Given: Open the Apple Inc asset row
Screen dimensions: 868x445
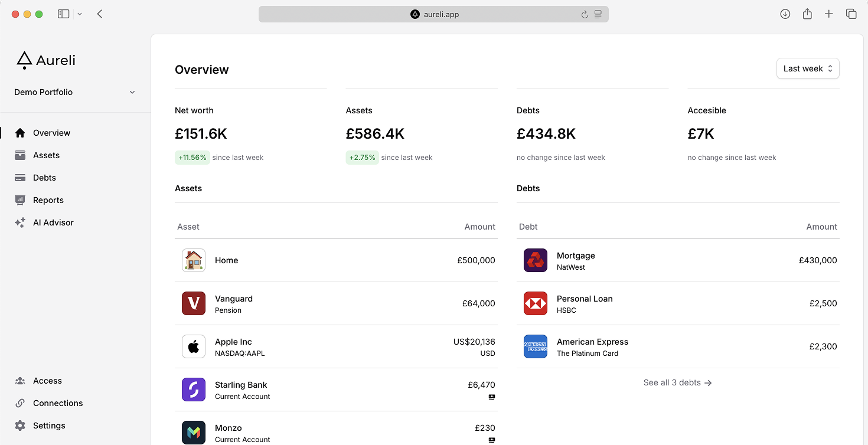Looking at the screenshot, I should tap(335, 346).
